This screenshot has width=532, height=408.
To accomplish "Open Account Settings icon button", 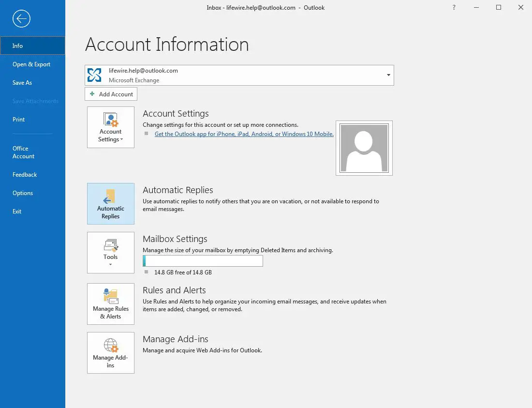I will click(111, 127).
